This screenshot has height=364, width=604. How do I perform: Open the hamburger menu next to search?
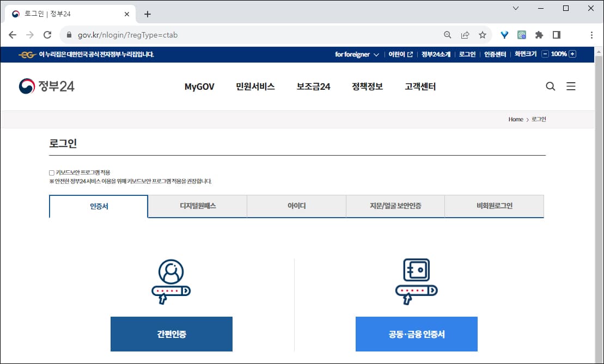(x=571, y=86)
